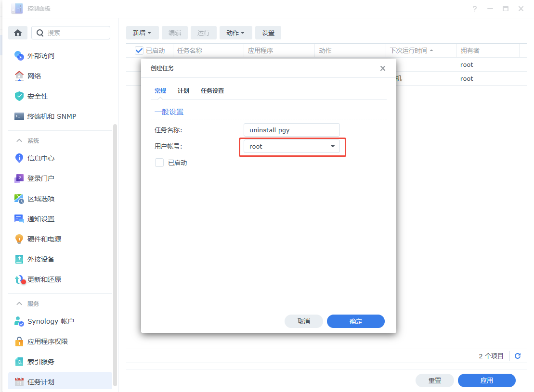Expand the 动作 dropdown button
This screenshot has width=534, height=392.
(235, 33)
